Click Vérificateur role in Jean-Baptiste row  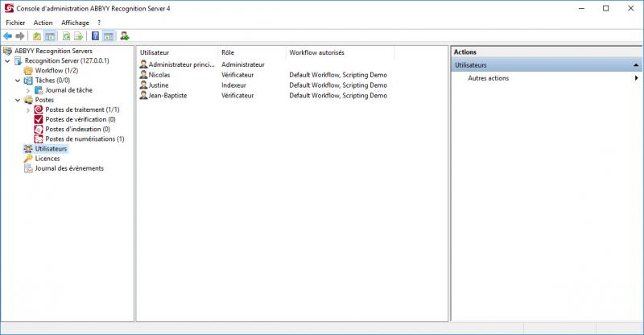pos(237,95)
